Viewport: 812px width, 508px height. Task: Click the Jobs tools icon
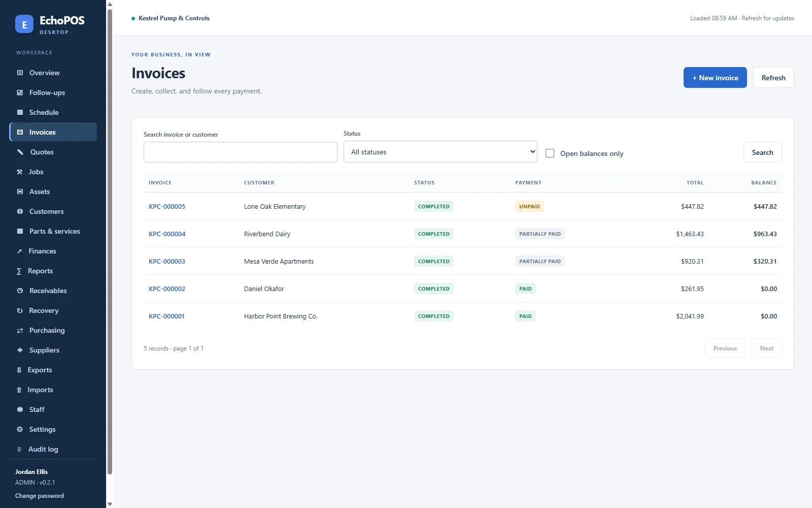tap(20, 172)
